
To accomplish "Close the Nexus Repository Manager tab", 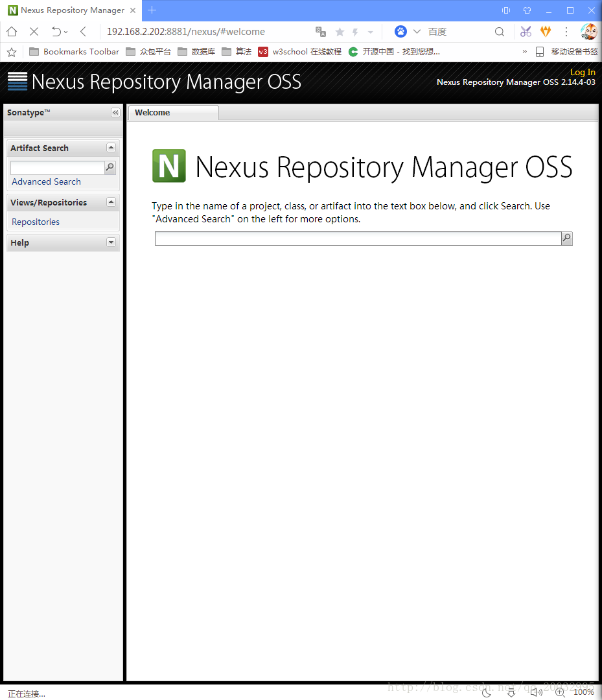I will pyautogui.click(x=133, y=10).
